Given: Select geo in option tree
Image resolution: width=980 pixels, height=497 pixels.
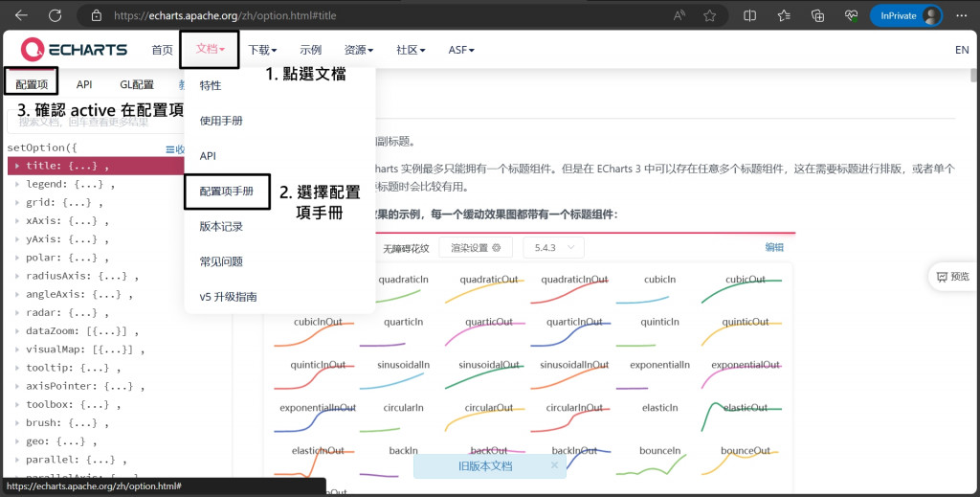Looking at the screenshot, I should pos(61,441).
